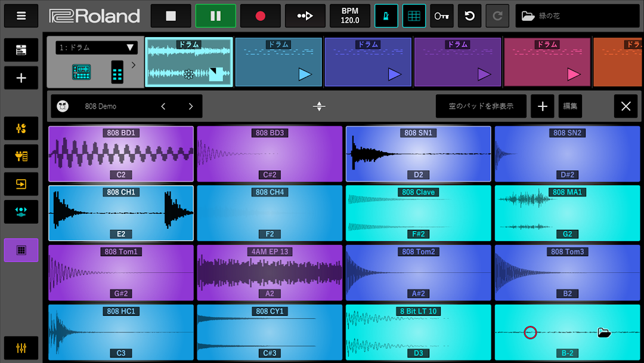Trigger the 4AM EP 13 pad
644x363 pixels.
(270, 273)
